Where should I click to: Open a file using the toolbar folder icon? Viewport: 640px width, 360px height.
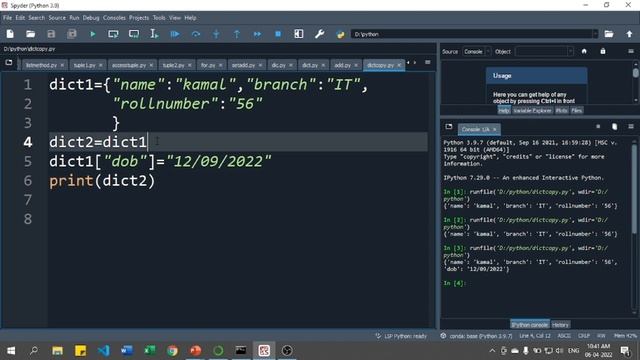pyautogui.click(x=31, y=34)
